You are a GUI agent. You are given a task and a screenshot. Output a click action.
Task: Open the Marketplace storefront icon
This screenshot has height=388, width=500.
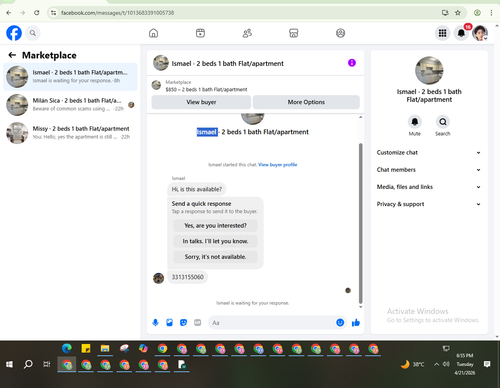pos(294,33)
